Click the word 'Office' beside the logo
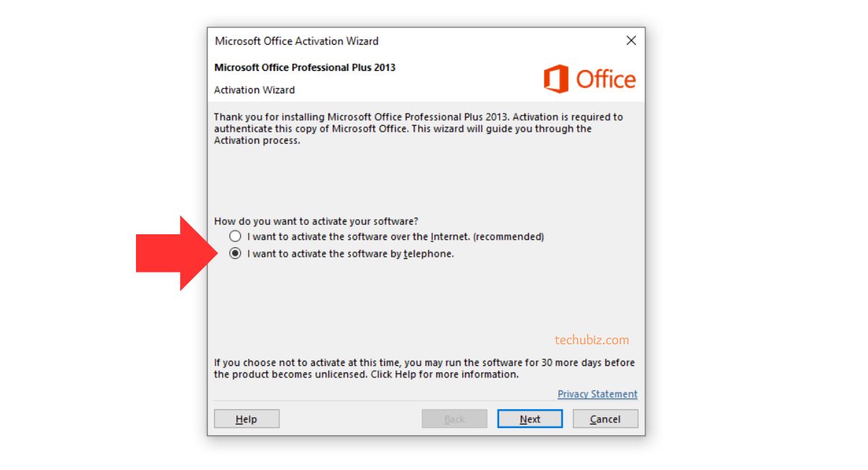 click(x=606, y=79)
